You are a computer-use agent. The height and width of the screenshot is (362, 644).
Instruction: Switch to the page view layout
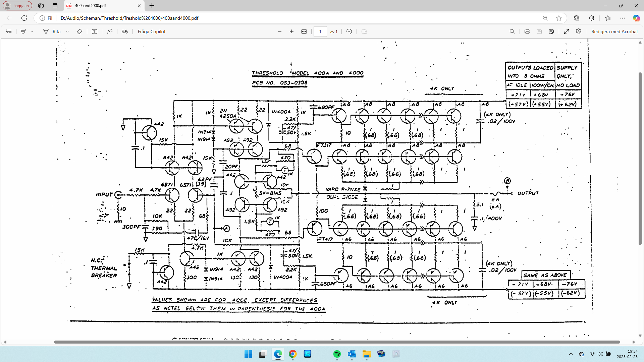(x=364, y=32)
